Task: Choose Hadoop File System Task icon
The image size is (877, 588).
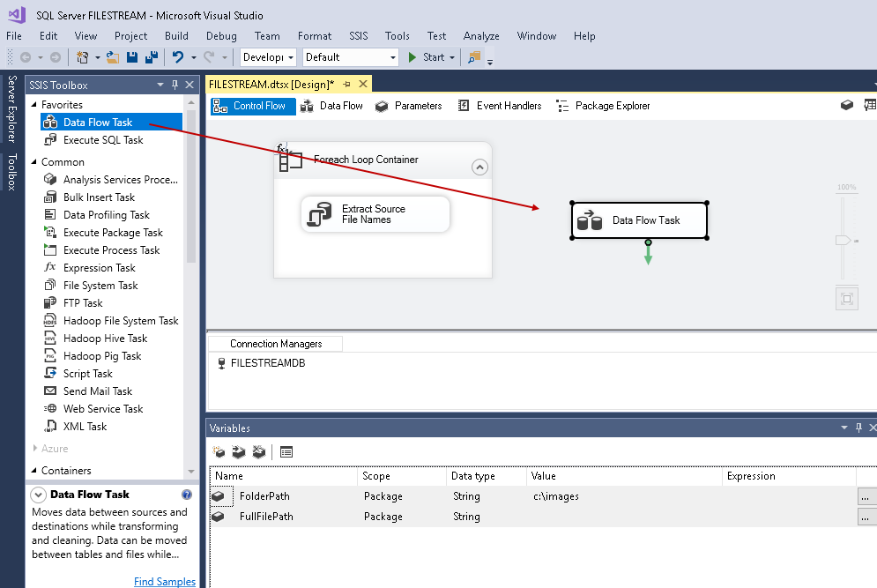Action: [50, 320]
